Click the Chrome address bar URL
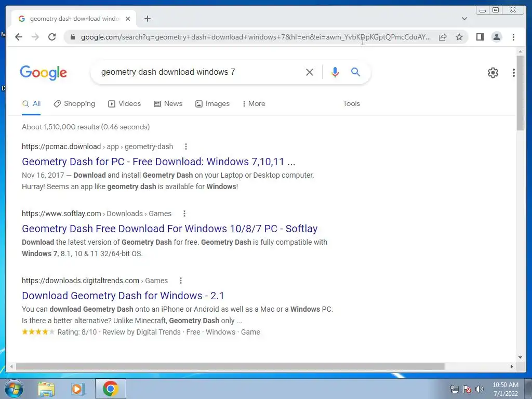The height and width of the screenshot is (399, 532). pyautogui.click(x=256, y=37)
